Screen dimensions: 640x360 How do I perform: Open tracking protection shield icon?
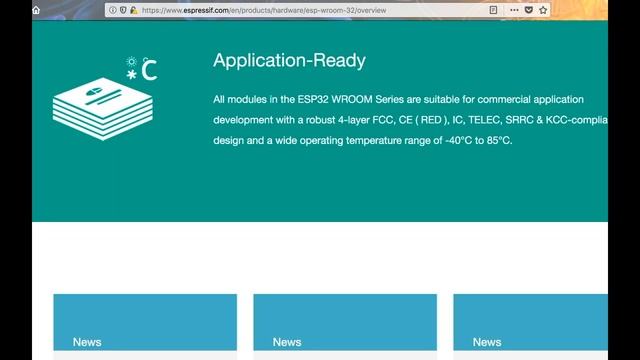(123, 10)
